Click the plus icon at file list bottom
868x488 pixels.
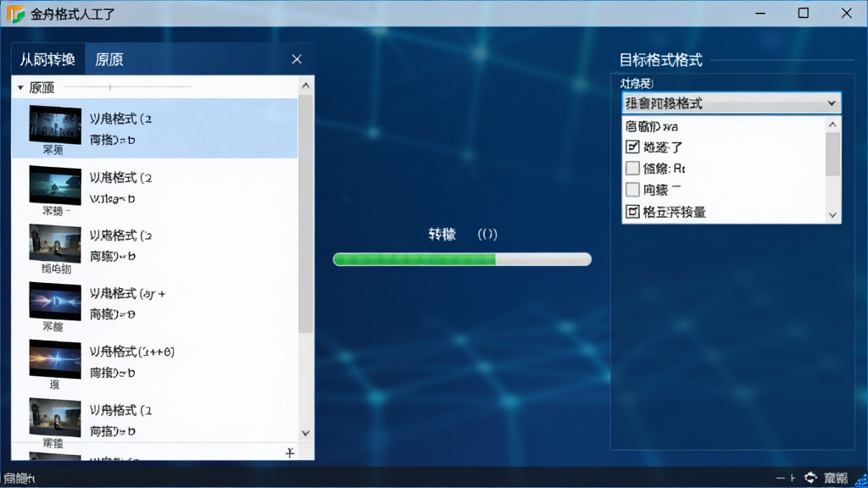click(290, 453)
